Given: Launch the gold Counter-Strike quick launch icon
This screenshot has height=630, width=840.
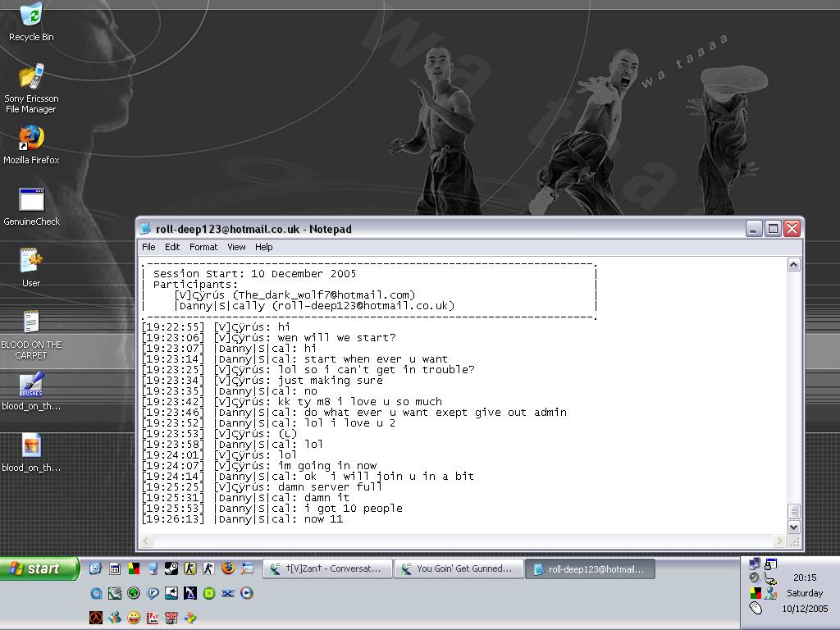Looking at the screenshot, I should [x=190, y=568].
